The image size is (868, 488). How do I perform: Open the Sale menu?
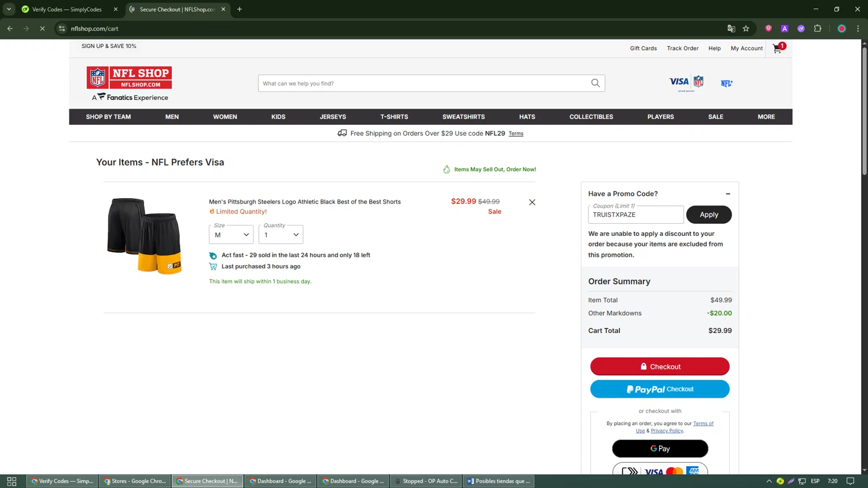[x=716, y=117]
